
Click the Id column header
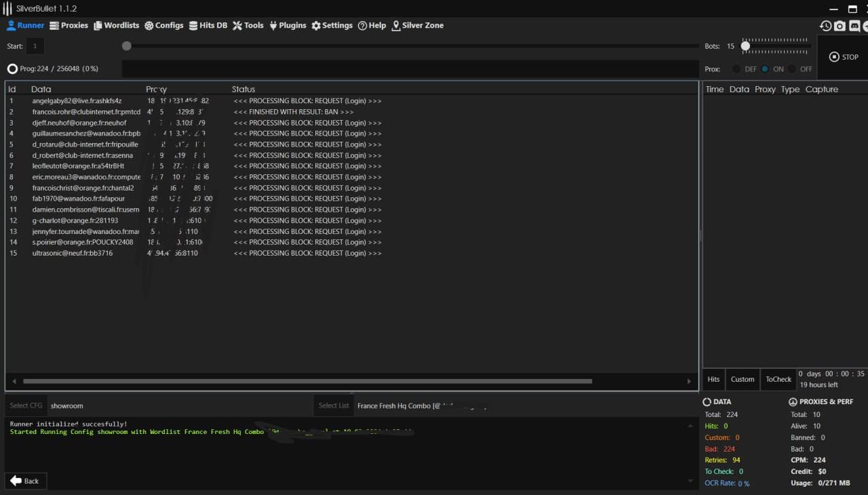pos(12,89)
